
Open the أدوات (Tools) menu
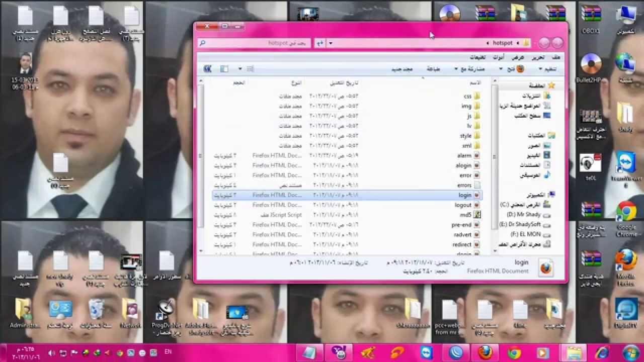tap(498, 58)
